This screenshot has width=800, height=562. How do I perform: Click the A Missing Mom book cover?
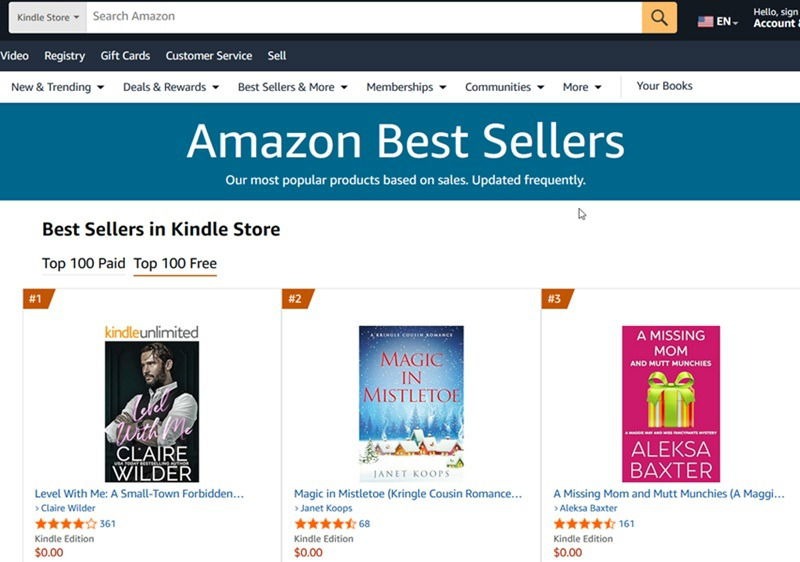coord(671,404)
